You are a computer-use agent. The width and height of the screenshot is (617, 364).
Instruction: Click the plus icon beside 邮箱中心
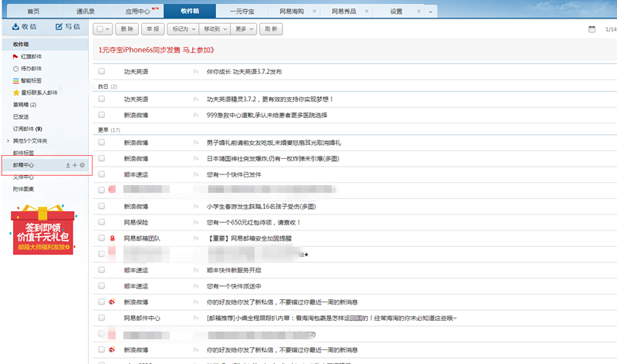click(75, 165)
